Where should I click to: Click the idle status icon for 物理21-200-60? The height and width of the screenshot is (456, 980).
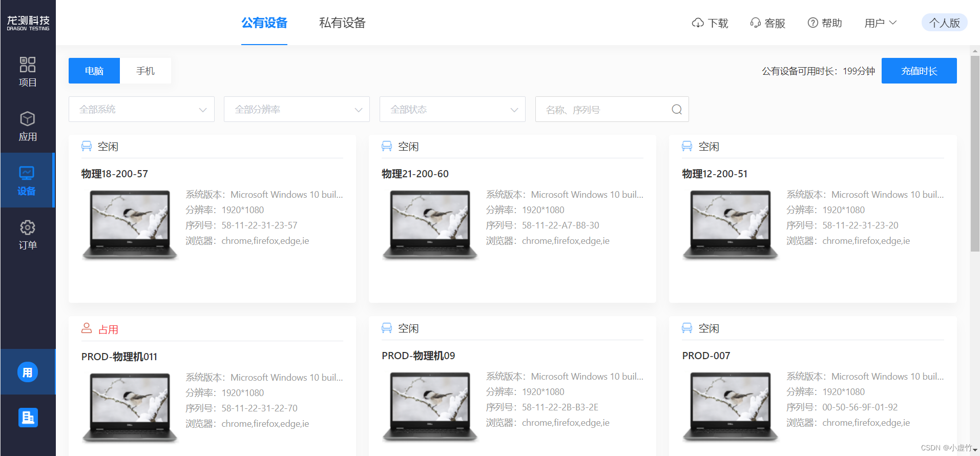click(x=387, y=146)
